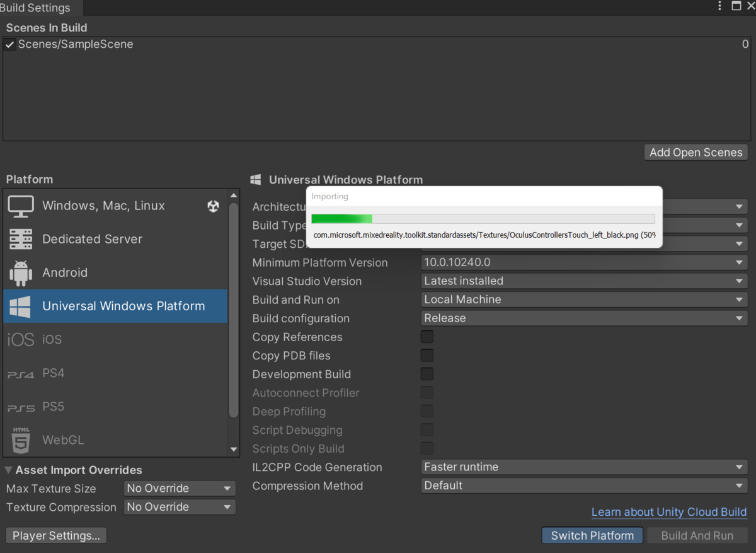The height and width of the screenshot is (553, 756).
Task: Click the Dedicated Server rack icon
Action: [x=21, y=240]
